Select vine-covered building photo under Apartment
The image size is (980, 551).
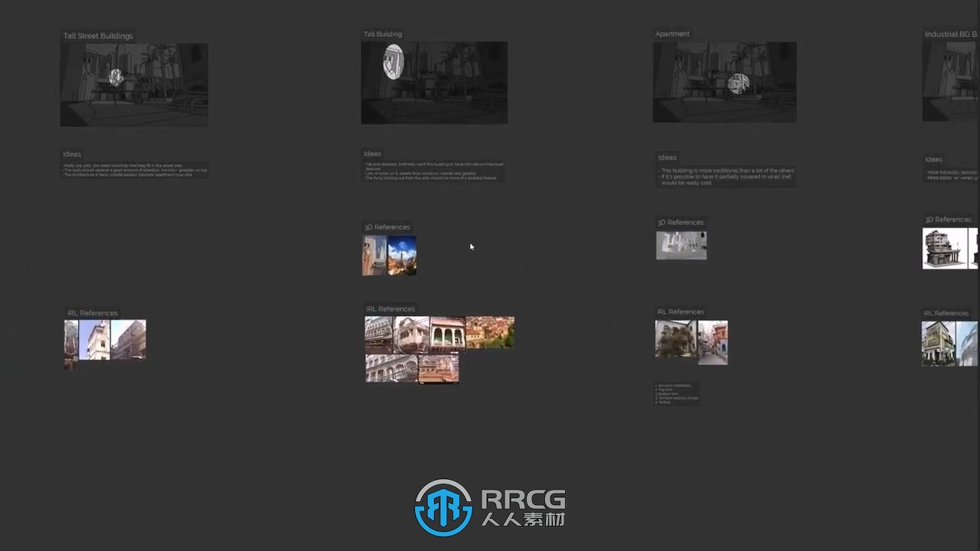[676, 339]
